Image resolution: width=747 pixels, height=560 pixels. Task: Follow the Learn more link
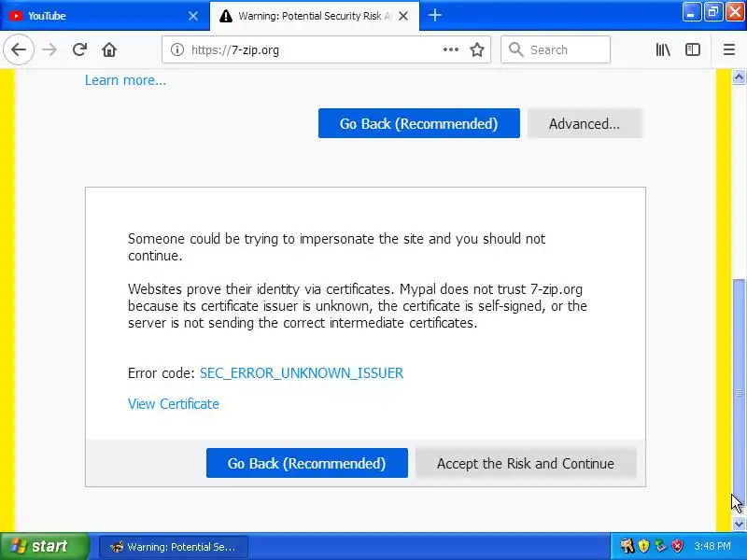click(125, 80)
